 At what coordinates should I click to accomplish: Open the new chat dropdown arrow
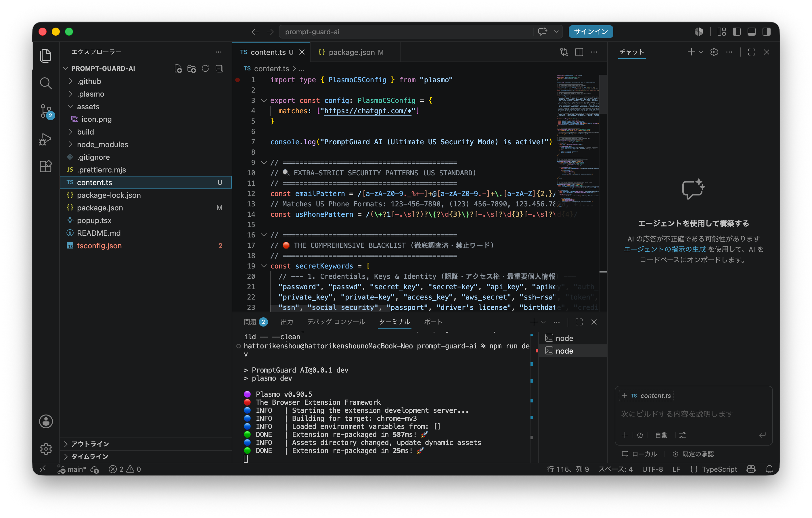(x=701, y=52)
